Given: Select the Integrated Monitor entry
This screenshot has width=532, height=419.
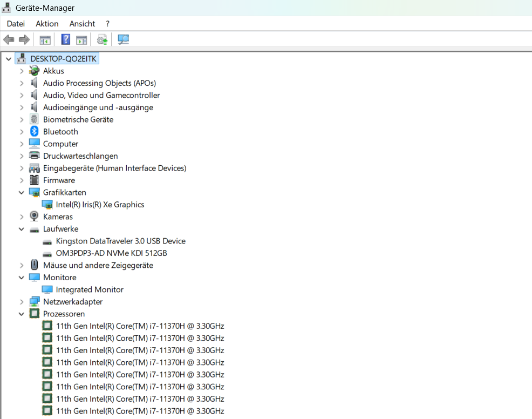Looking at the screenshot, I should click(x=90, y=289).
